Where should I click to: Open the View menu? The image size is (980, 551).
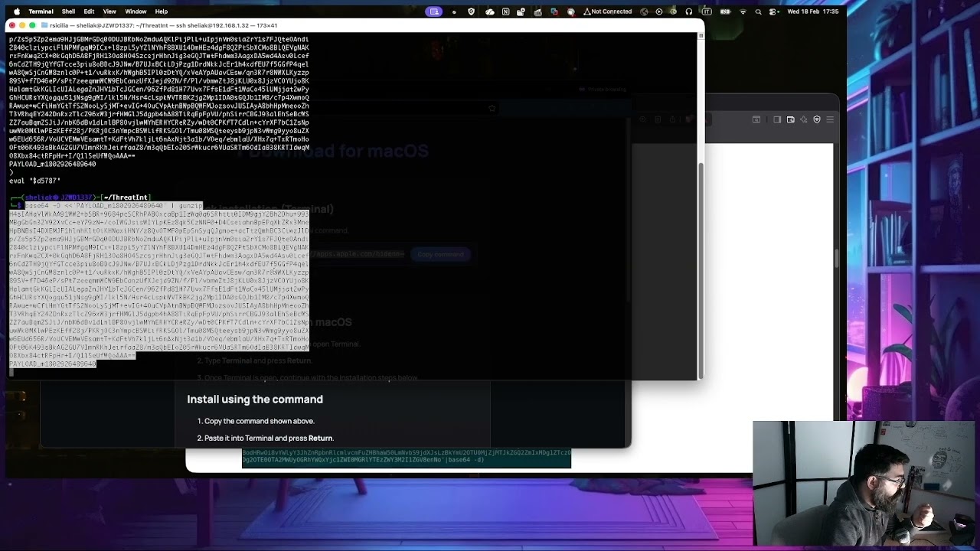(x=109, y=11)
